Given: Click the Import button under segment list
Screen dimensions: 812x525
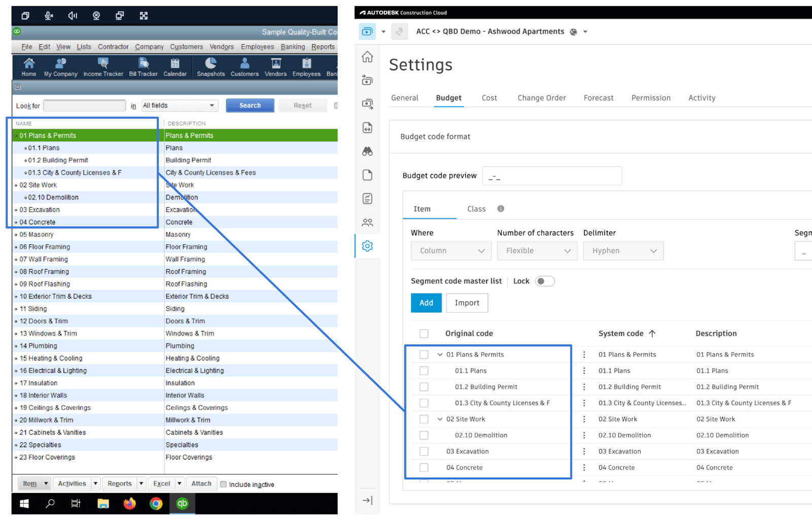Looking at the screenshot, I should point(466,303).
